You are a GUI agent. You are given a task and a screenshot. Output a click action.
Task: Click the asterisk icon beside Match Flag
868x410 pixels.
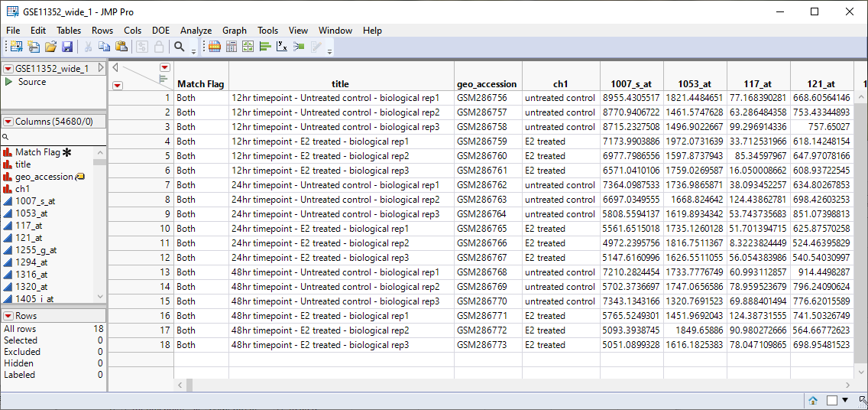tap(67, 152)
